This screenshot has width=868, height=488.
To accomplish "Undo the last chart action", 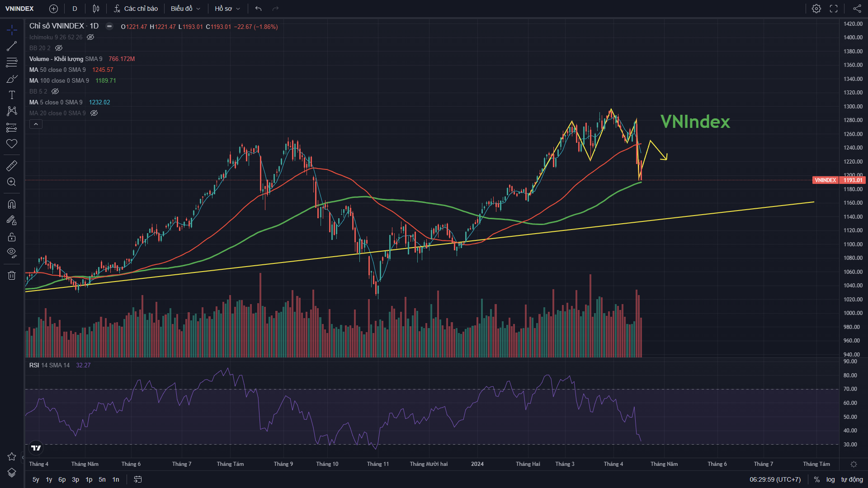I will point(258,9).
